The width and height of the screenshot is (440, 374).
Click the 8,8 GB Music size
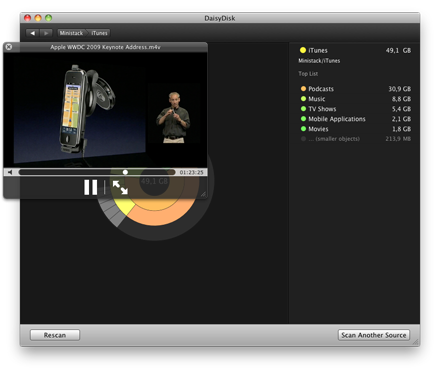(401, 99)
